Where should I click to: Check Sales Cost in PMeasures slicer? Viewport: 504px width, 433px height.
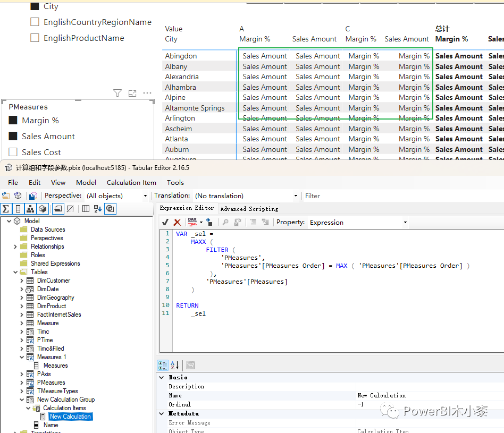pyautogui.click(x=13, y=152)
